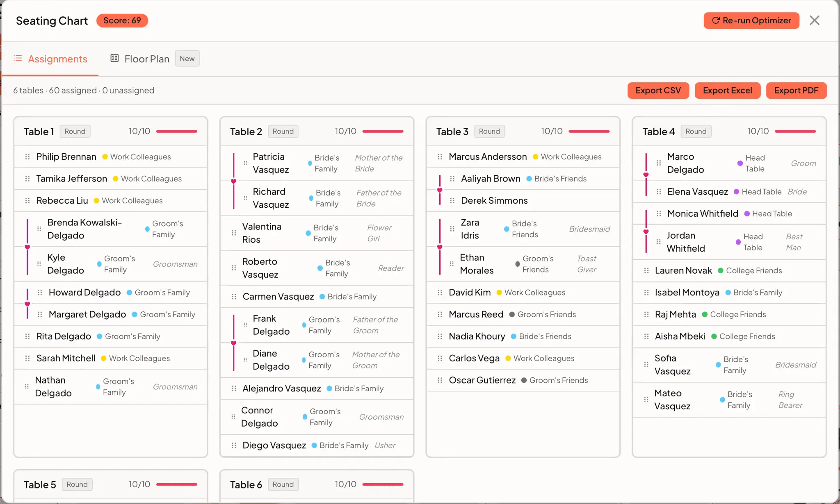Viewport: 840px width, 504px height.
Task: Click the Round tag on Table 2
Action: (283, 132)
